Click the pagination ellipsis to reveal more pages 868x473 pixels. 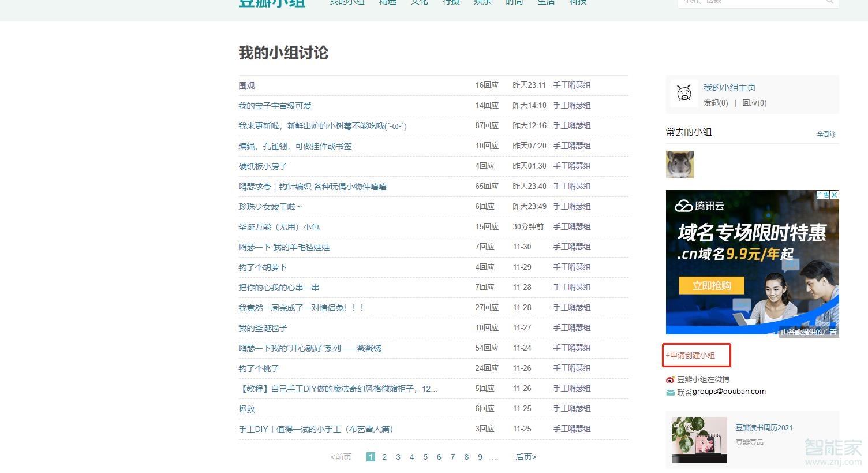(x=495, y=457)
